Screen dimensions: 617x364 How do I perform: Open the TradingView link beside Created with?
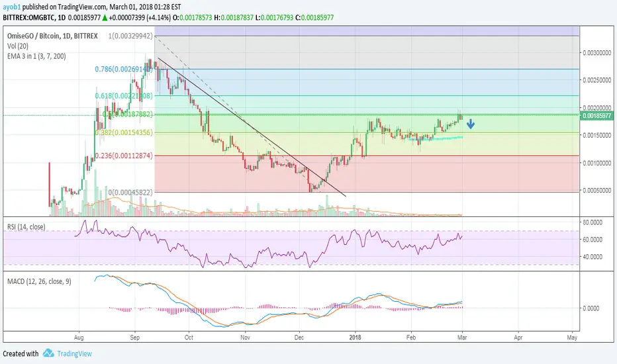[74, 353]
